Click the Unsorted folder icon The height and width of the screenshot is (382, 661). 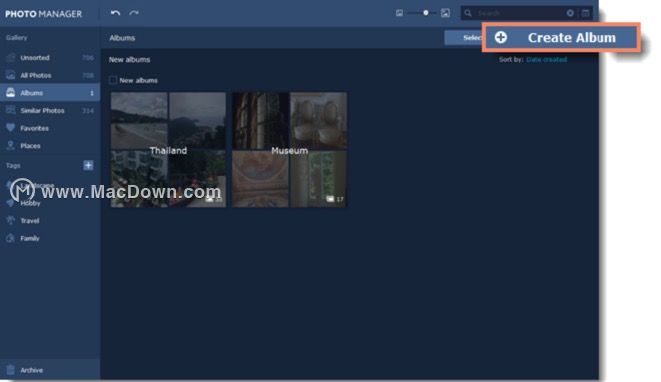click(11, 58)
